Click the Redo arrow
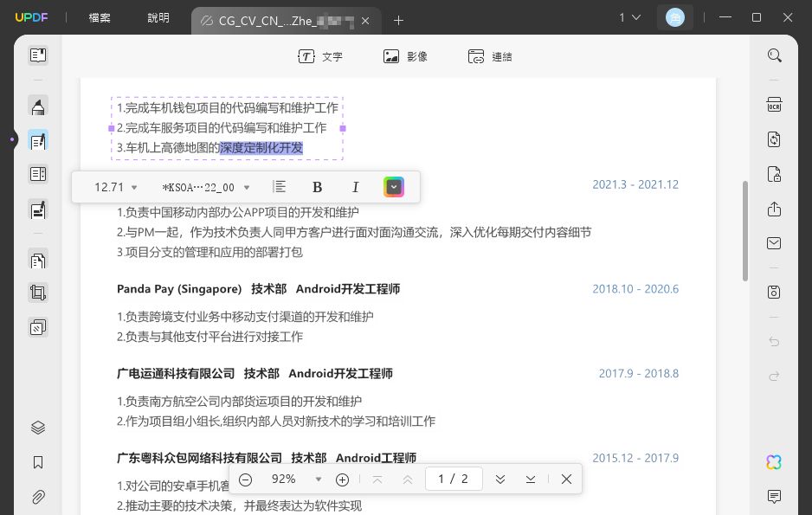The image size is (812, 515). (x=774, y=377)
